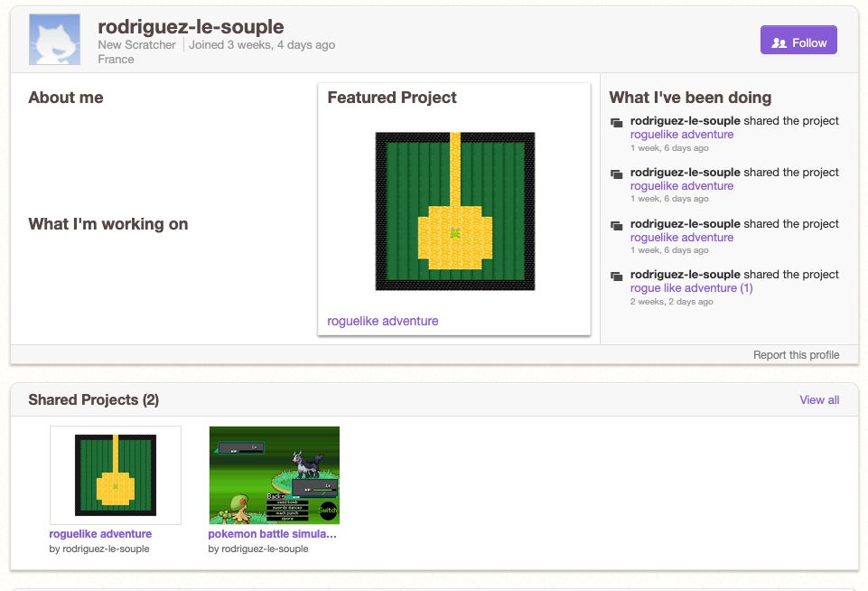
Task: Click View all shared projects
Action: pos(819,400)
